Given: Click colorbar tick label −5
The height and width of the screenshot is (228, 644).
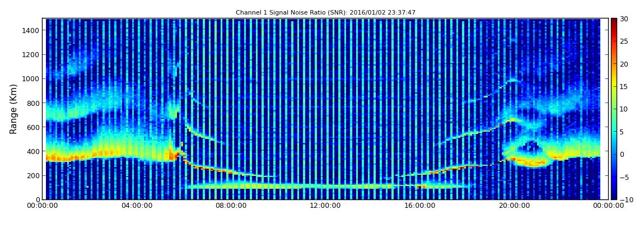Looking at the screenshot, I should point(624,177).
